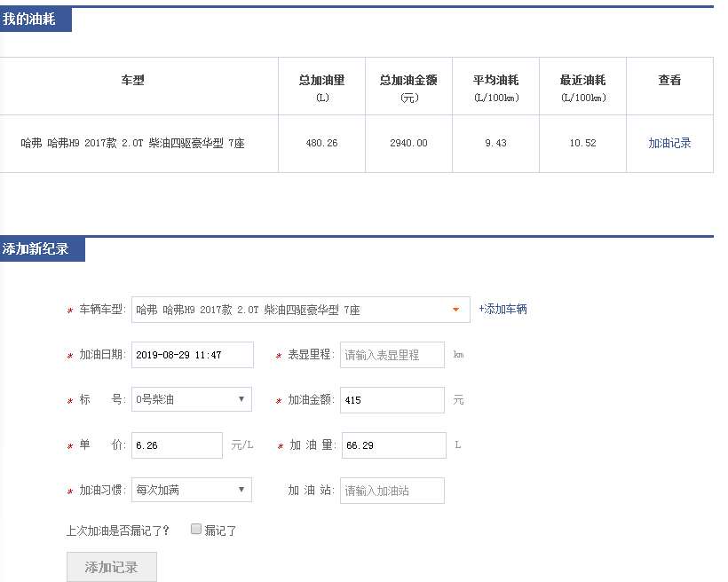
Task: Select the 加油金额 amount field
Action: click(x=392, y=400)
